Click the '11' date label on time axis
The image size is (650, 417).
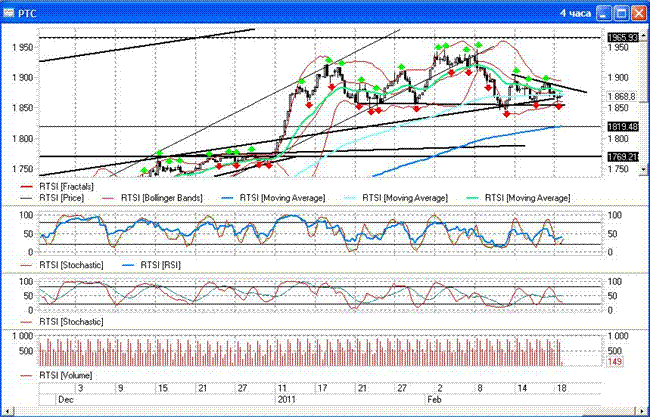[x=282, y=388]
